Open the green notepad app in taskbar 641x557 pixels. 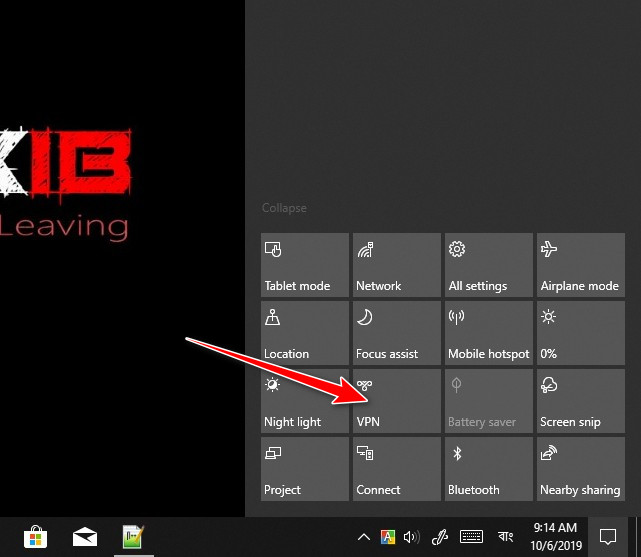(133, 537)
